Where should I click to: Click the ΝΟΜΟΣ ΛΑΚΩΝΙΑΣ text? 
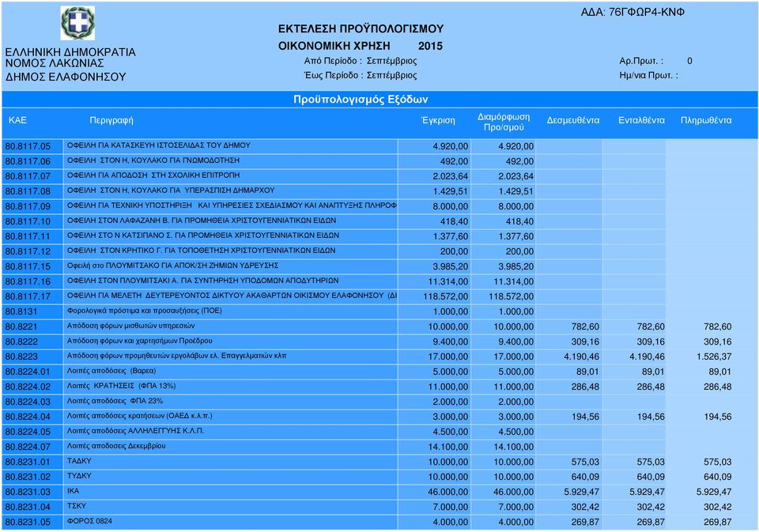click(x=55, y=63)
